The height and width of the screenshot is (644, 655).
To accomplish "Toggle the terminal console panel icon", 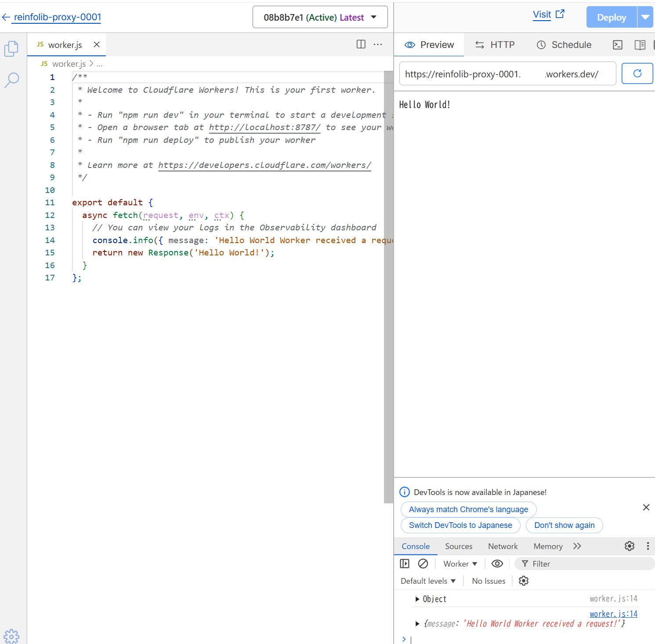I will [618, 45].
